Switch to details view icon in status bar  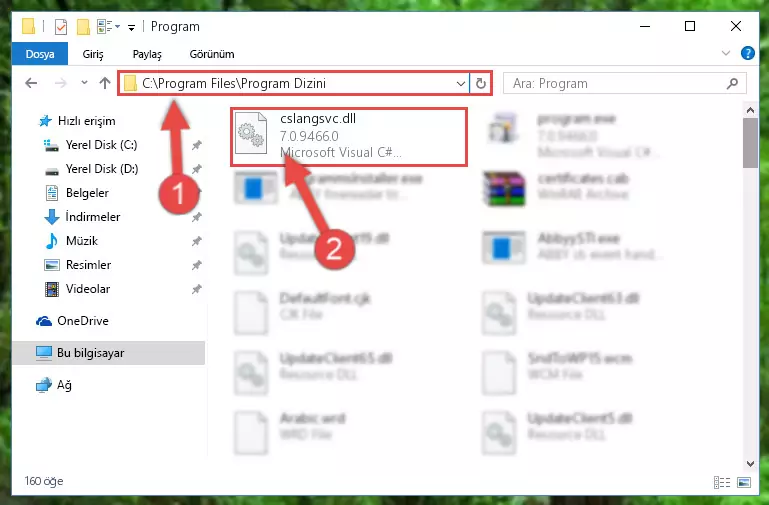[x=722, y=482]
